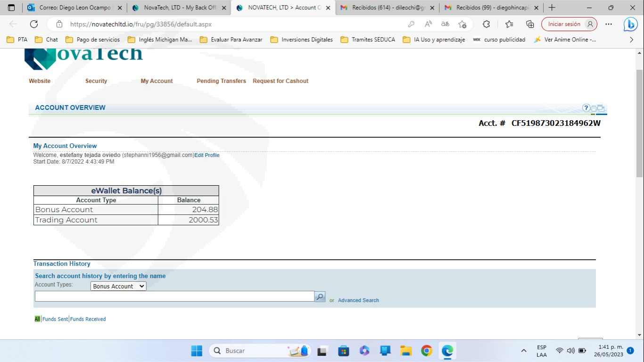644x362 pixels.
Task: Click the translate page icon
Action: point(445,24)
